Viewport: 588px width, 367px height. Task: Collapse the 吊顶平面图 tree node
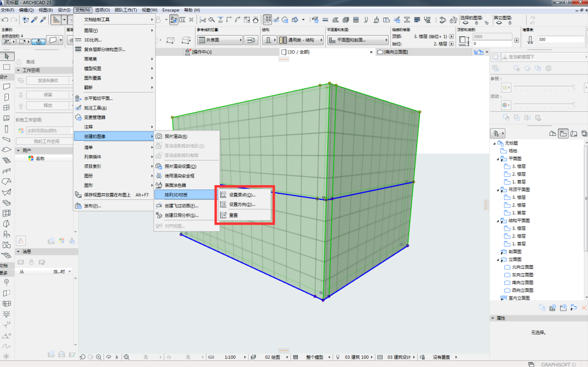tap(498, 190)
